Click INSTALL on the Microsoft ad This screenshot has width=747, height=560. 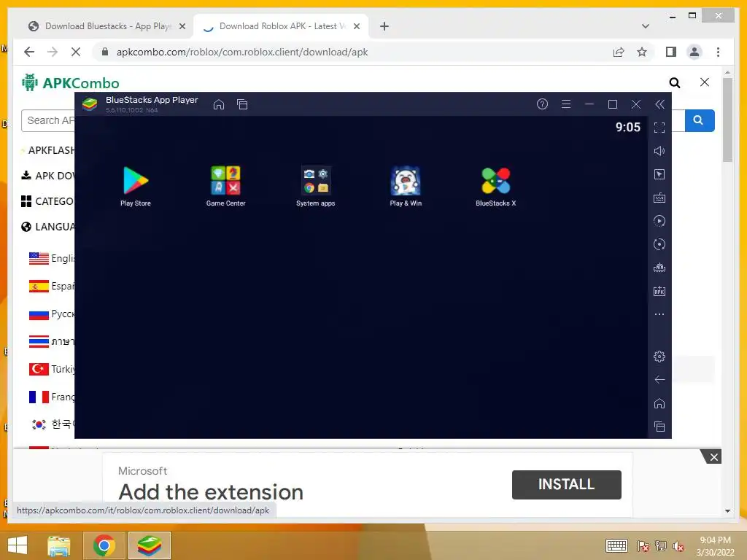pos(566,484)
